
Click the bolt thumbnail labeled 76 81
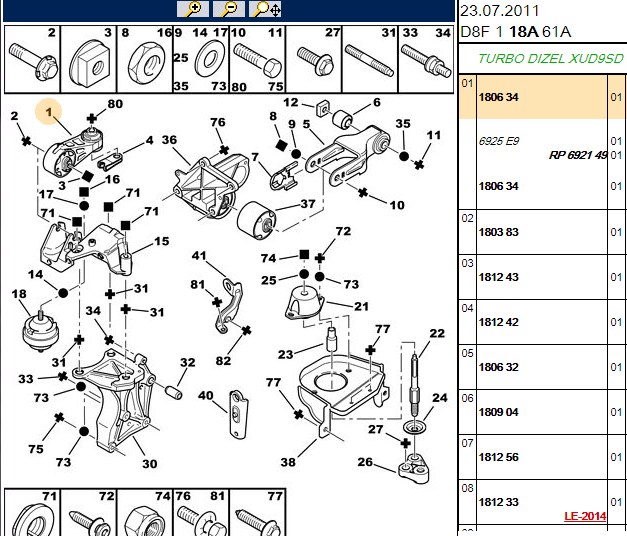[x=201, y=512]
